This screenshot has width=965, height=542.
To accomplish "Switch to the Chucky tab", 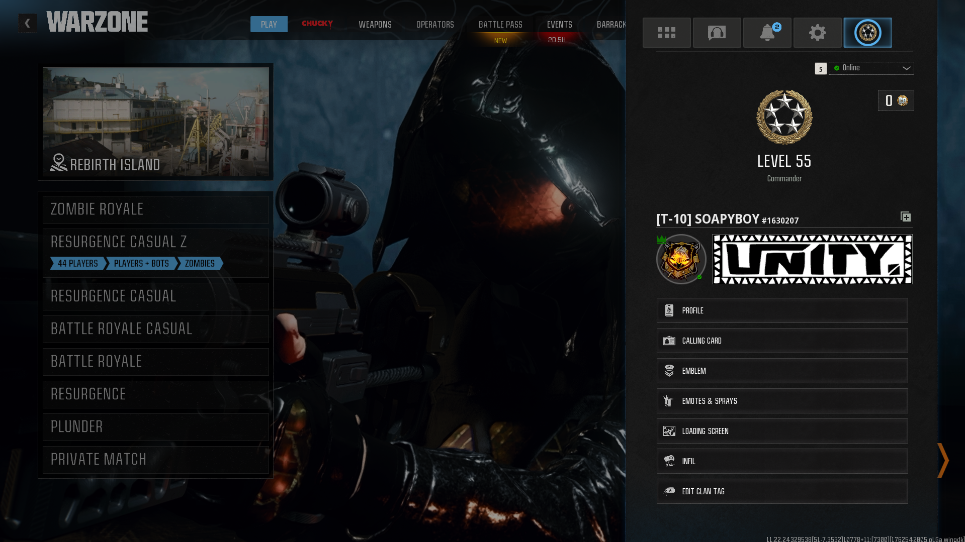I will 317,23.
